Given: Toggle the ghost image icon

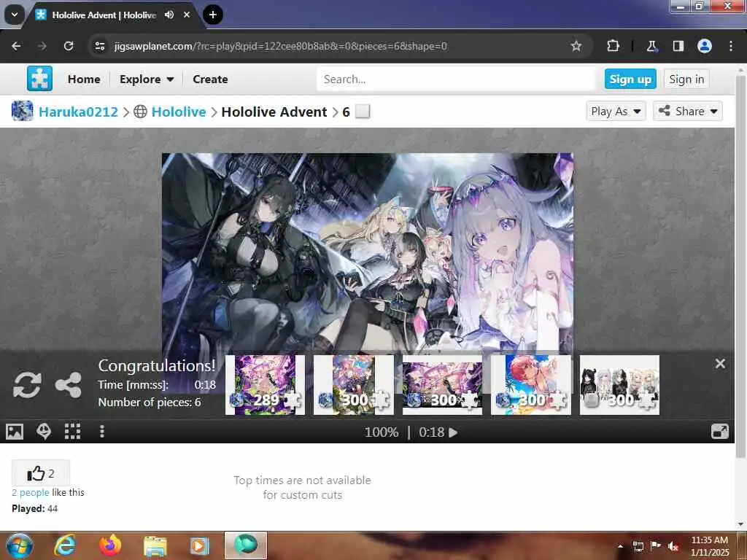Looking at the screenshot, I should [x=44, y=432].
